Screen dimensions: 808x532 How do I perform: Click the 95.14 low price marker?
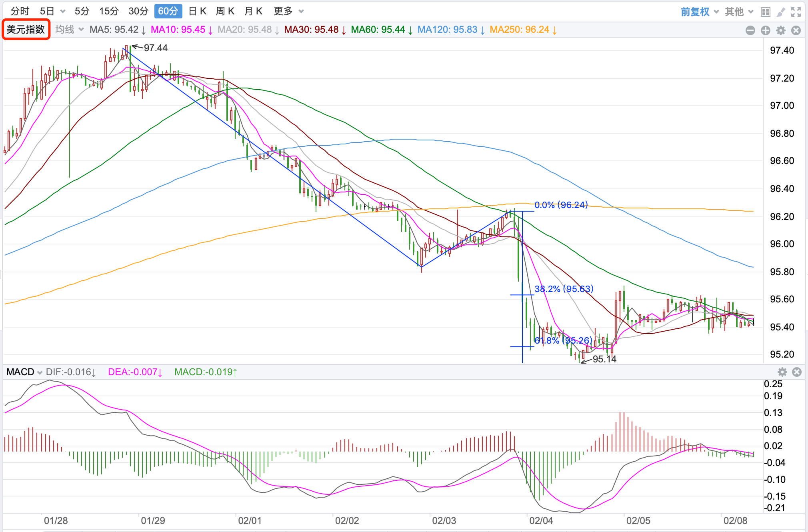pyautogui.click(x=604, y=359)
